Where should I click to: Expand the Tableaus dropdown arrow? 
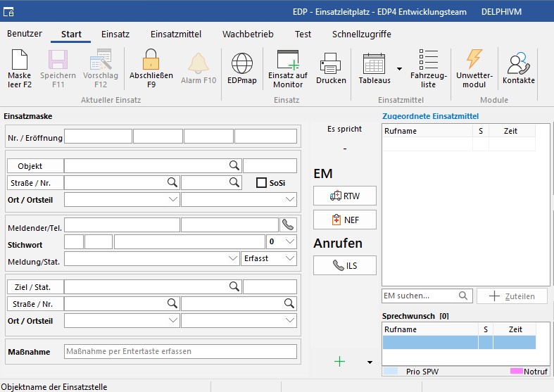(x=399, y=69)
